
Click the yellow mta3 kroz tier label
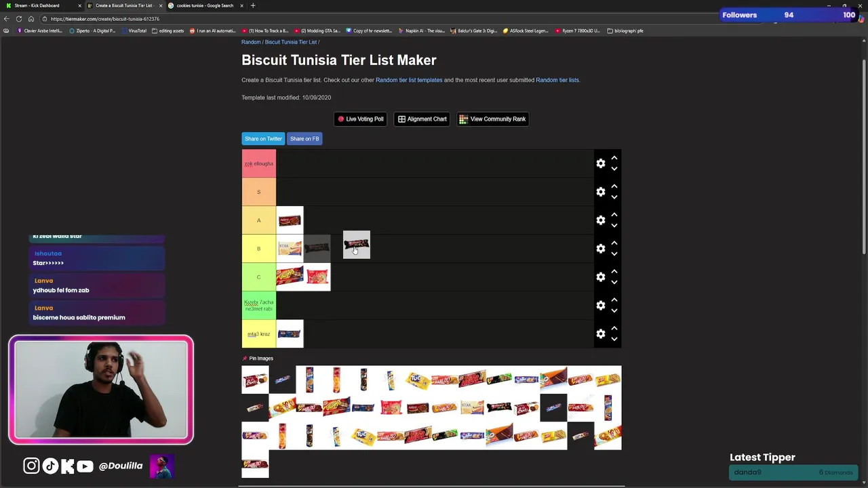(x=259, y=334)
